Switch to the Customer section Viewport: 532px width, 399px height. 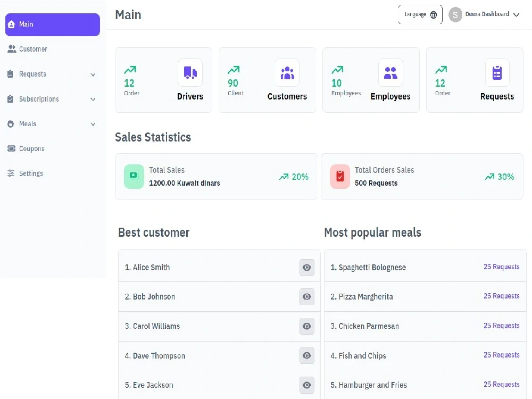32,49
